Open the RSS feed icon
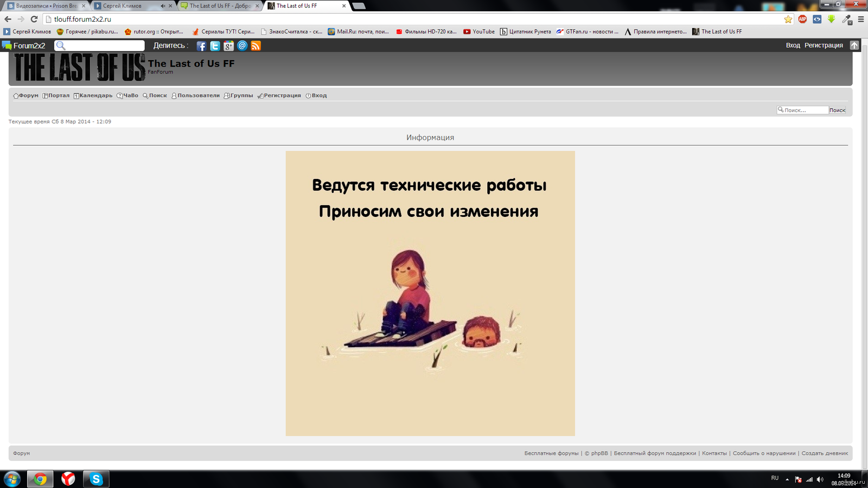Image resolution: width=868 pixels, height=488 pixels. point(256,46)
